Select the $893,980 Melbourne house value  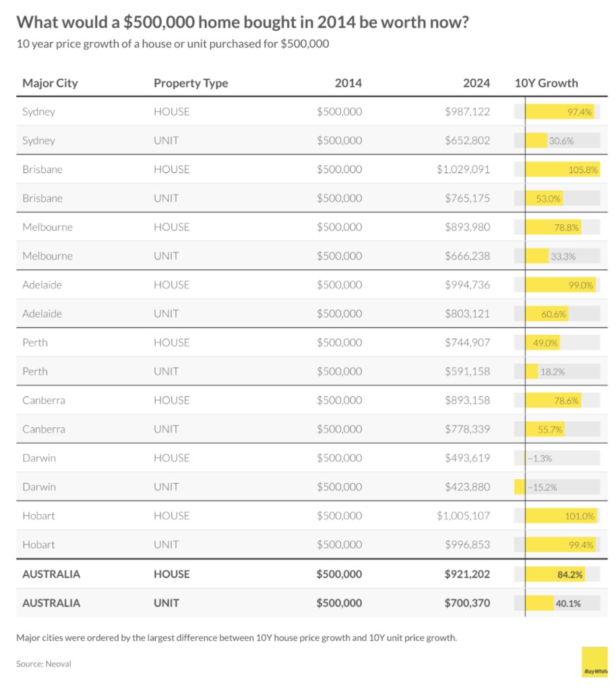(467, 227)
